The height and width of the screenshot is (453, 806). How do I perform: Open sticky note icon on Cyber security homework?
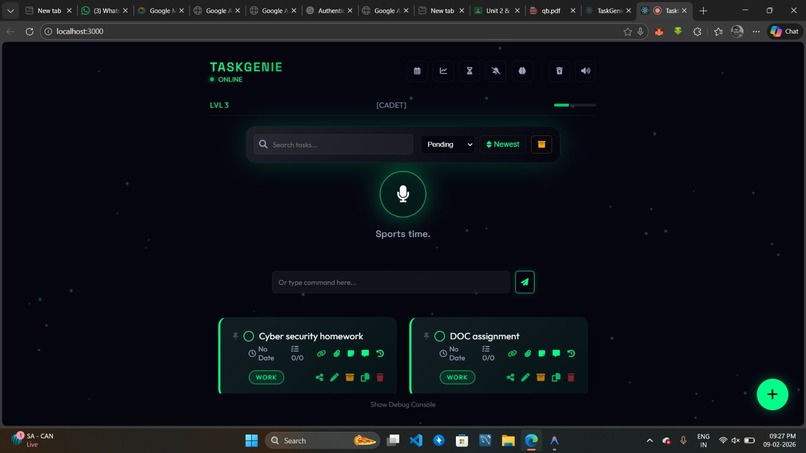351,353
